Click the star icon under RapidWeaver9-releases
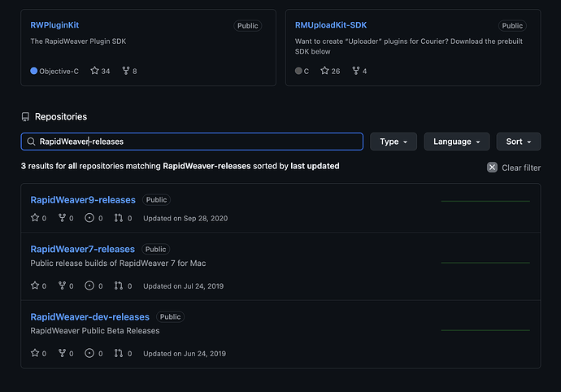The width and height of the screenshot is (561, 392). point(35,218)
